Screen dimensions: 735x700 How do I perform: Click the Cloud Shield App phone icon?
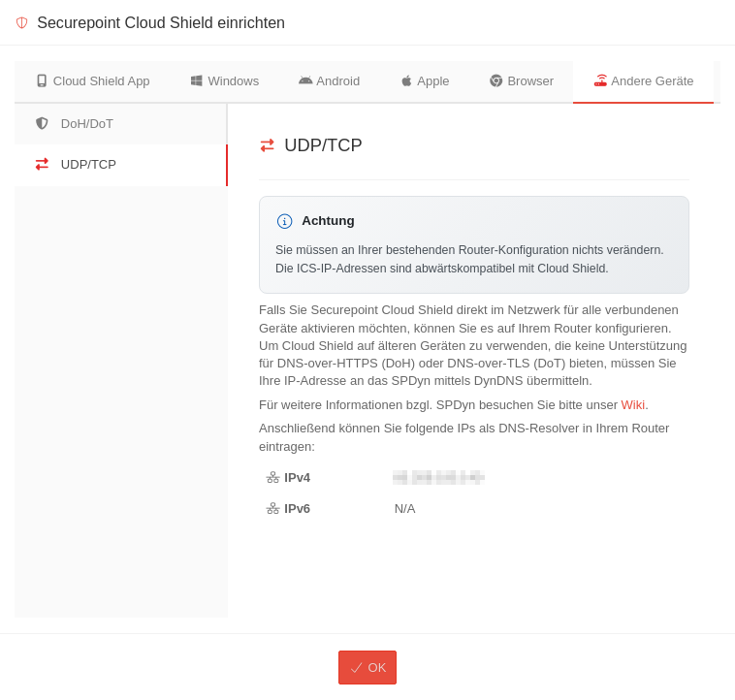click(x=42, y=81)
